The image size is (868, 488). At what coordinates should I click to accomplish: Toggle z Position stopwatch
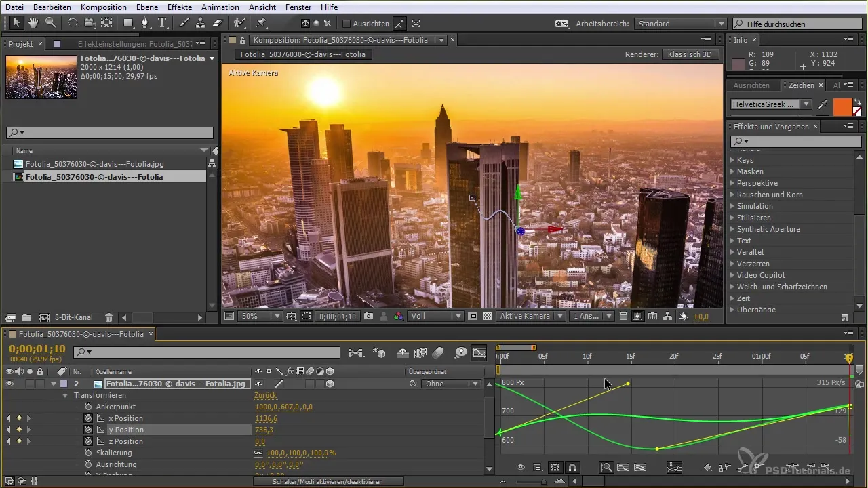87,441
